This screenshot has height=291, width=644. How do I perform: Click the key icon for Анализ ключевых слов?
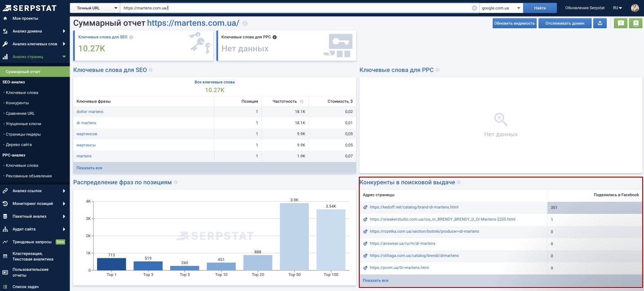tap(5, 44)
